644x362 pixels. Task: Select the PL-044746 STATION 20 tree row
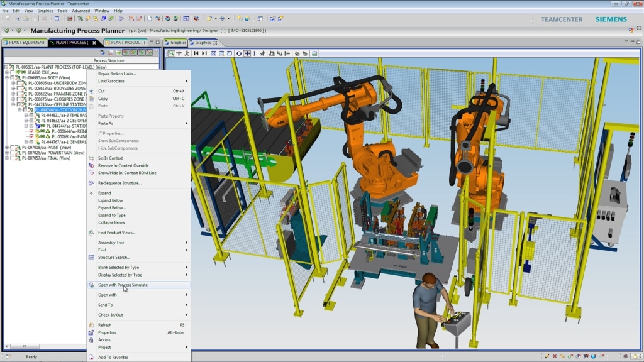coord(60,110)
